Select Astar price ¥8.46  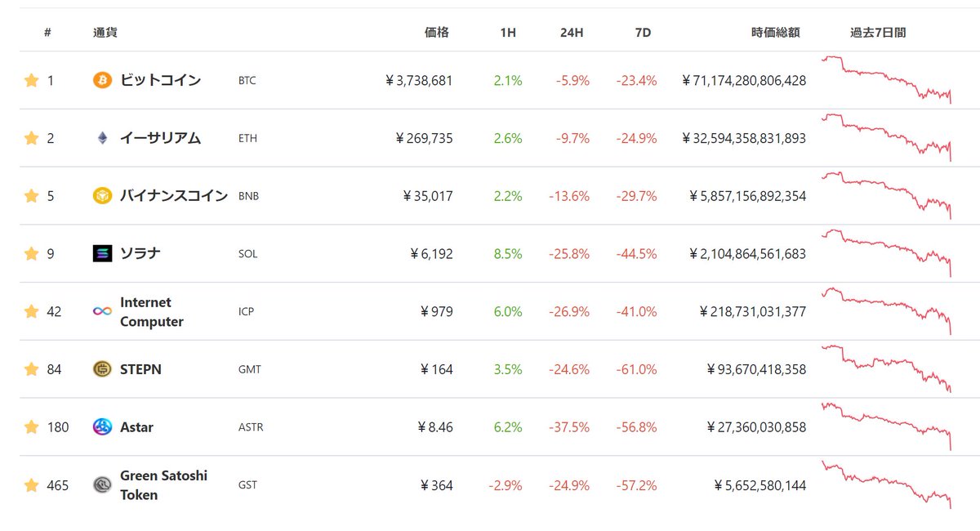436,427
